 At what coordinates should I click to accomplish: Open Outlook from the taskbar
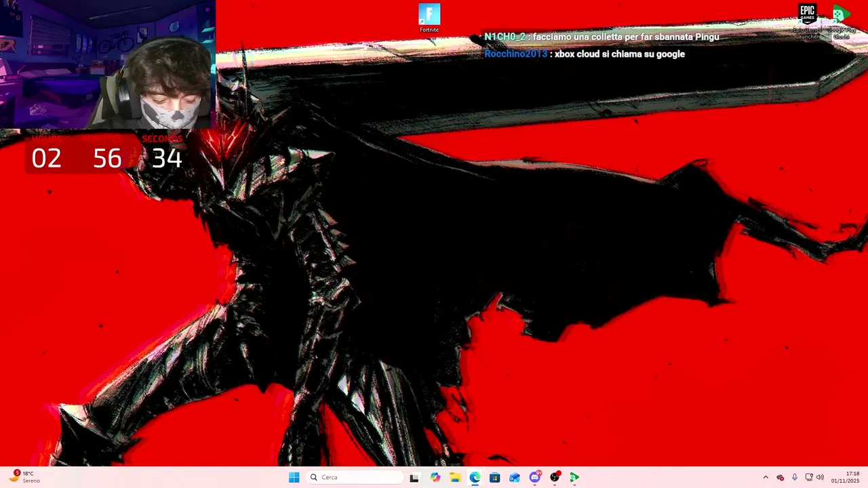pos(515,477)
